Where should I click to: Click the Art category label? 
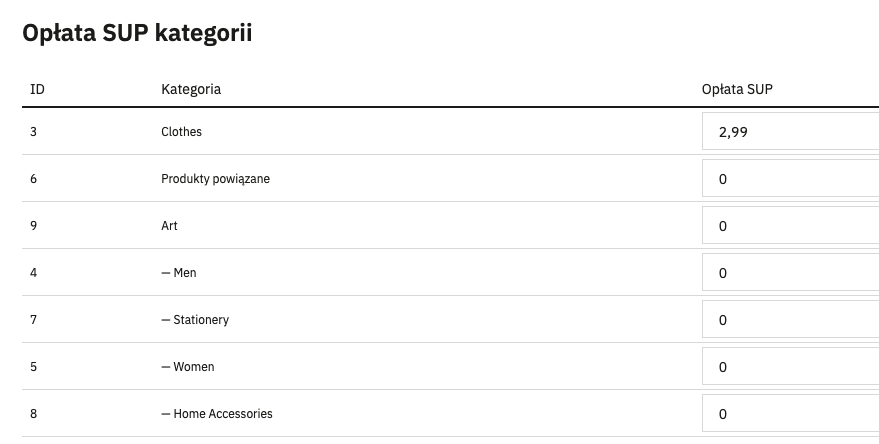(169, 226)
